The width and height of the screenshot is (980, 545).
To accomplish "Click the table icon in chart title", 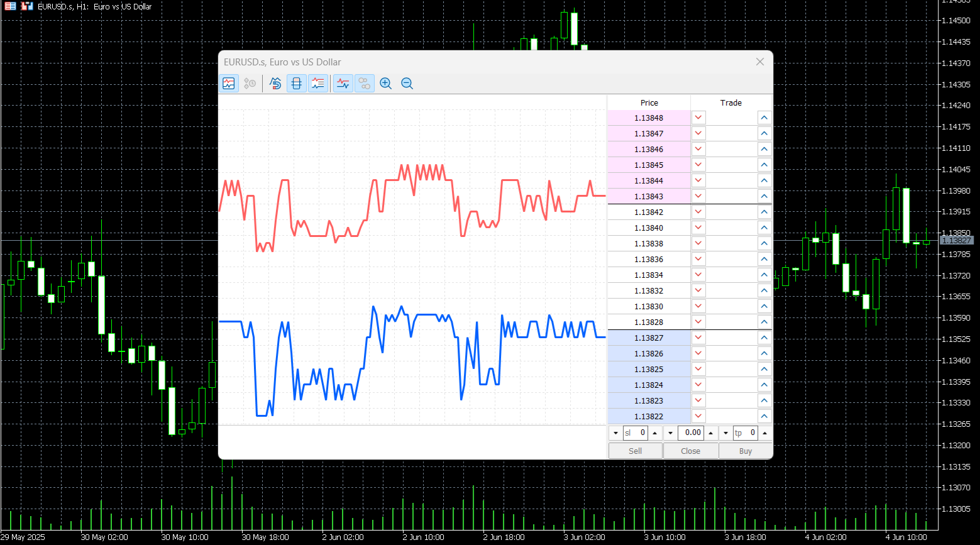I will (11, 6).
